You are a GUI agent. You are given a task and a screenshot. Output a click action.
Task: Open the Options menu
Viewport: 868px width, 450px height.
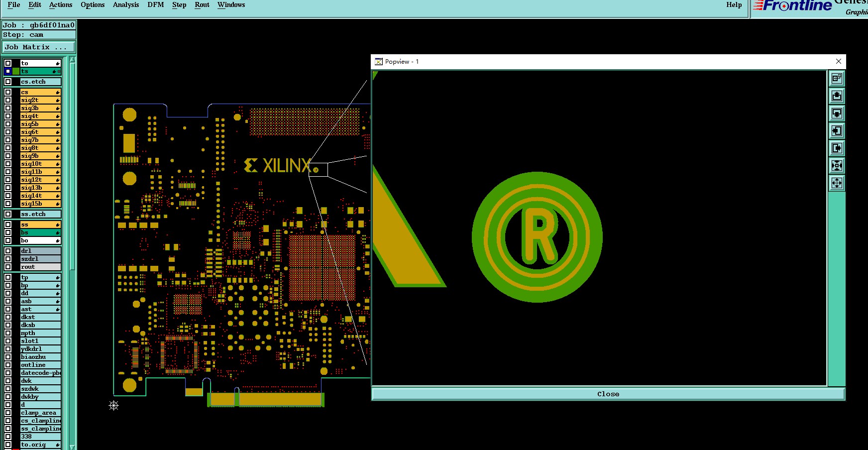coord(93,5)
